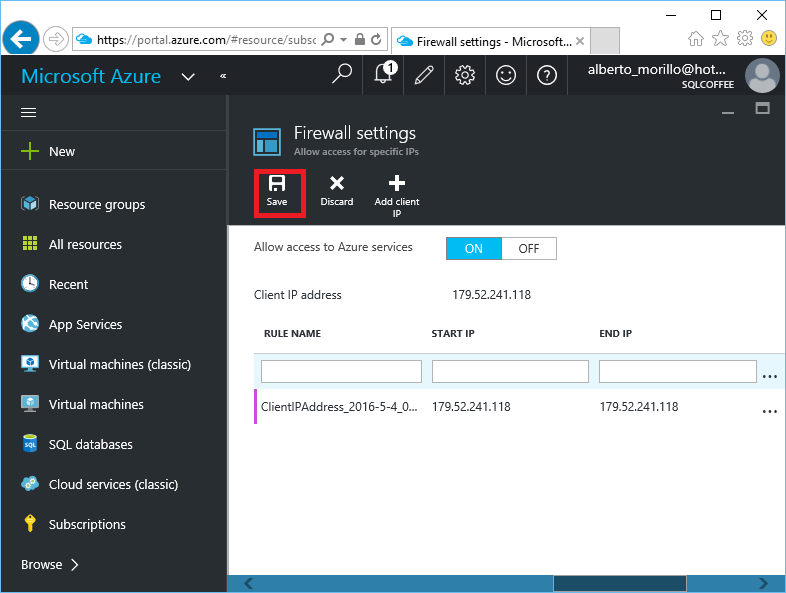Click the Subscriptions key icon

click(30, 523)
